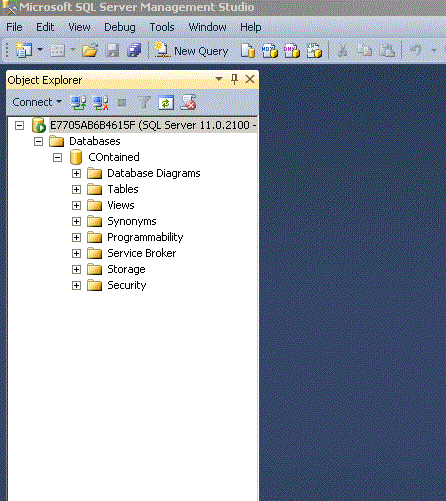This screenshot has height=501, width=446.
Task: Click the Open File folder icon in toolbar
Action: 90,51
